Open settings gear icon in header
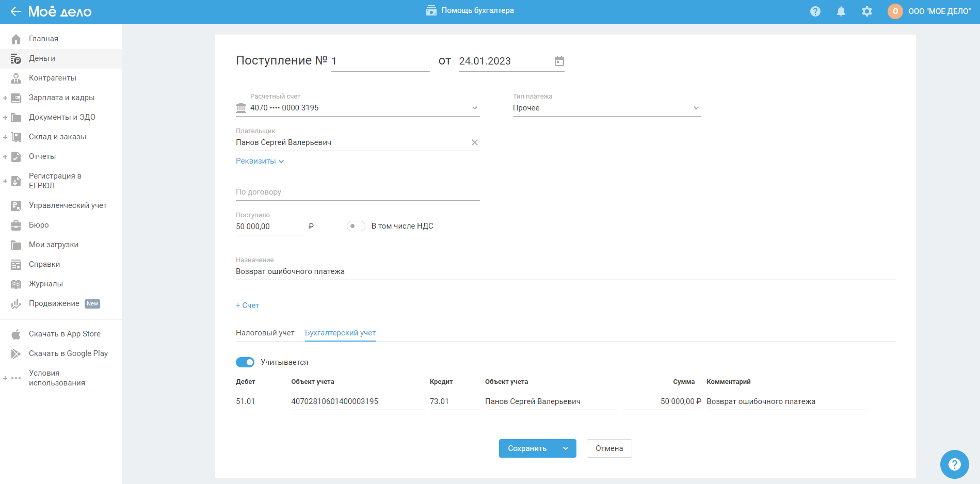 click(x=866, y=11)
